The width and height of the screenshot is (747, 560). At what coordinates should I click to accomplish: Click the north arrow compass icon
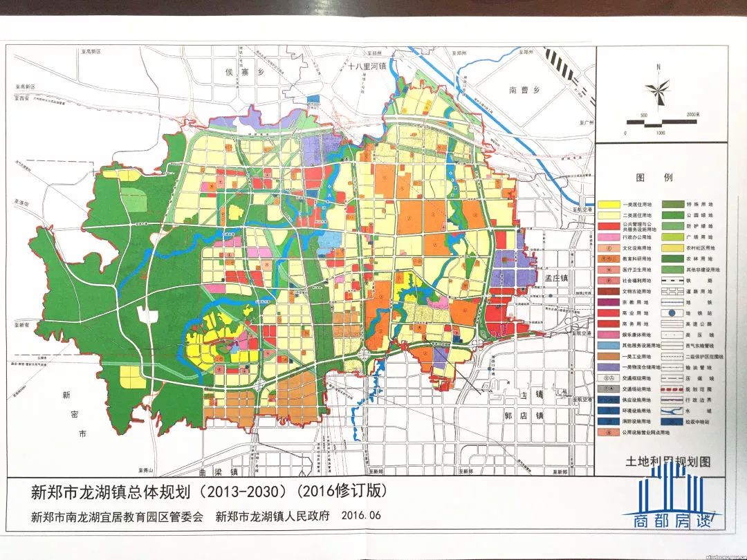click(x=658, y=88)
